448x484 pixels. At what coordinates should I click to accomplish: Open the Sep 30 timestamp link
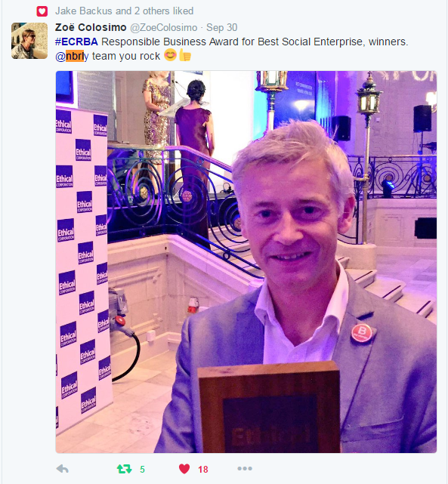pyautogui.click(x=221, y=27)
